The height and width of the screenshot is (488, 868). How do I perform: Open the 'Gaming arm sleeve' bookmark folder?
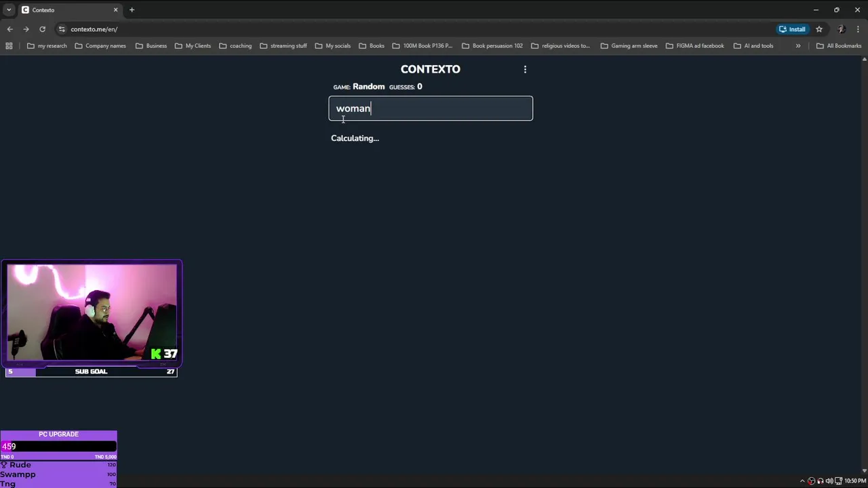(x=629, y=45)
